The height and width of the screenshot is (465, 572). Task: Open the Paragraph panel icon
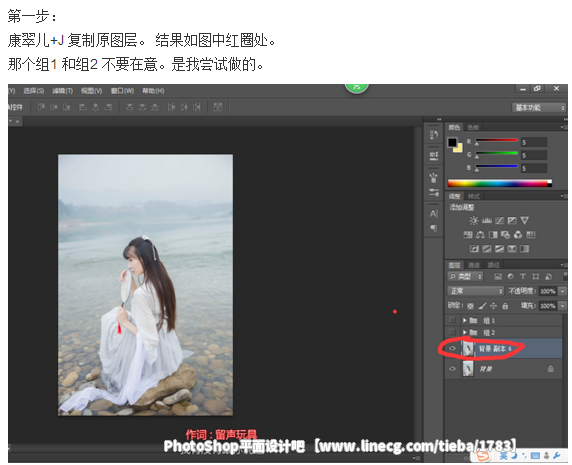[434, 228]
